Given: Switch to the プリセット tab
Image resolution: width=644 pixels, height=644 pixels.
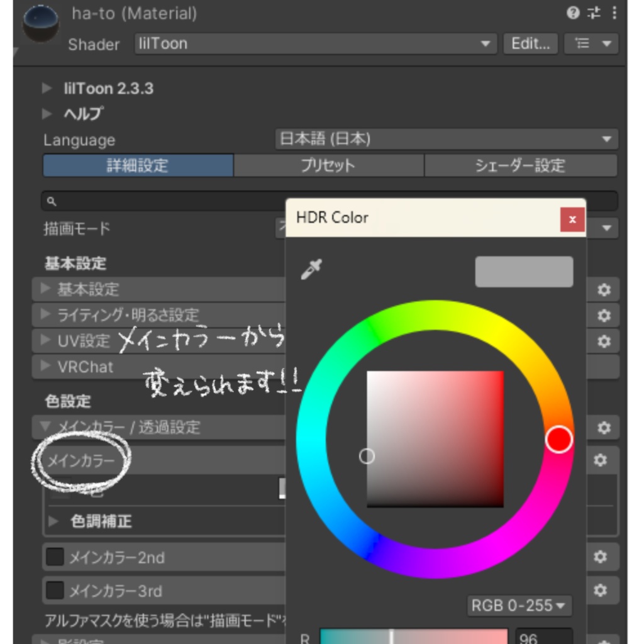Looking at the screenshot, I should [328, 165].
